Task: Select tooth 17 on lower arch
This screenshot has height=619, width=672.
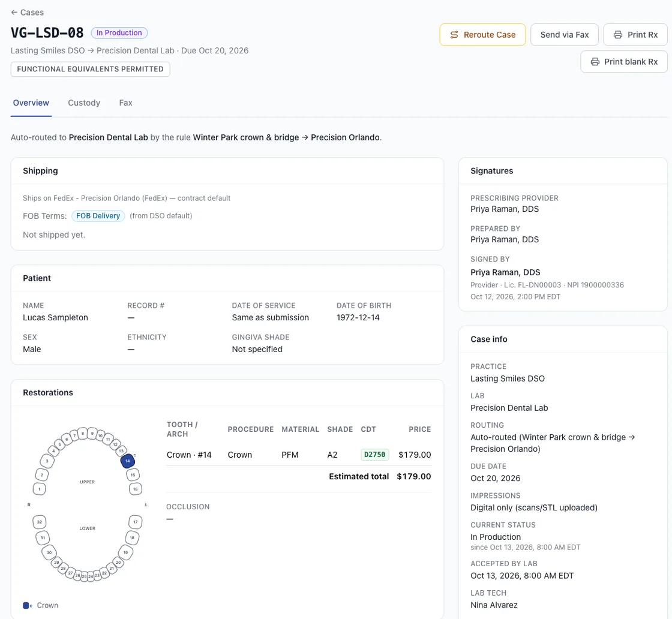Action: point(136,522)
